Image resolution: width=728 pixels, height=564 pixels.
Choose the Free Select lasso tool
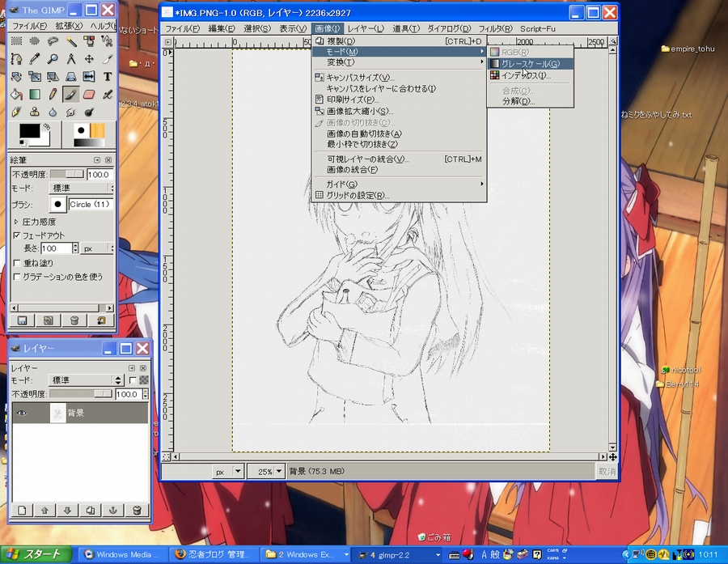pyautogui.click(x=53, y=41)
